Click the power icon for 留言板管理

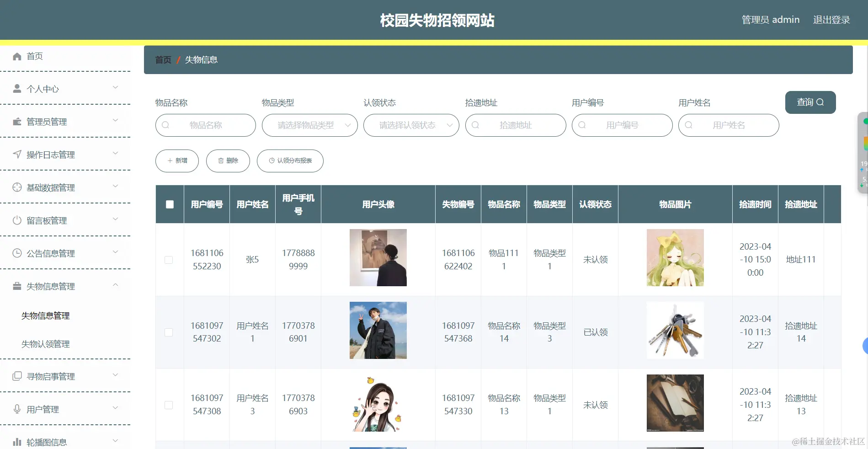17,220
